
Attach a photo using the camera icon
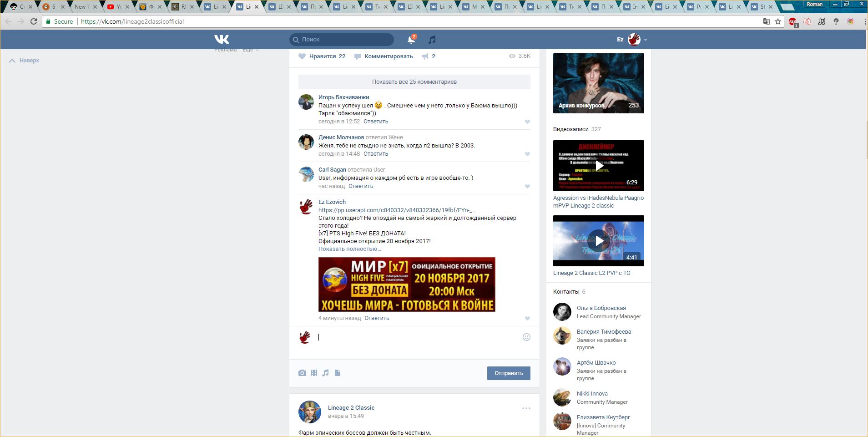coord(302,373)
